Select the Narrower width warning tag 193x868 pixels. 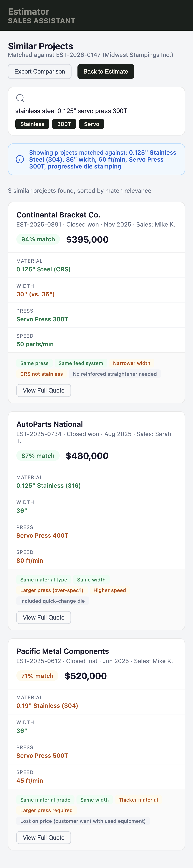(132, 363)
